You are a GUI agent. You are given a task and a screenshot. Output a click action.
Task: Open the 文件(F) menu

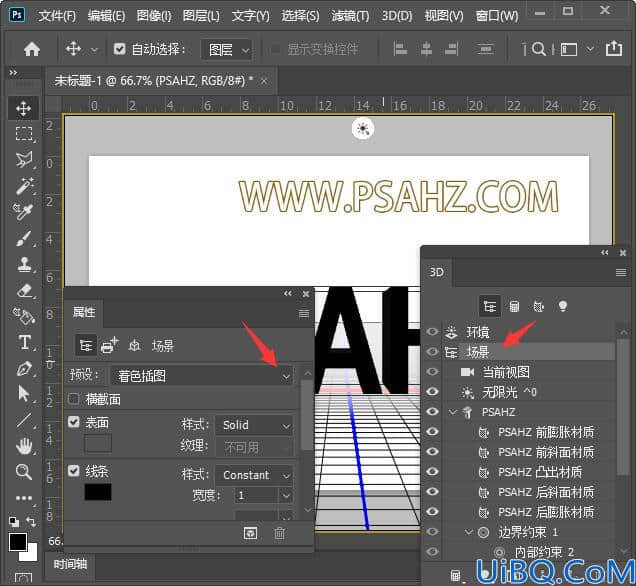point(57,16)
